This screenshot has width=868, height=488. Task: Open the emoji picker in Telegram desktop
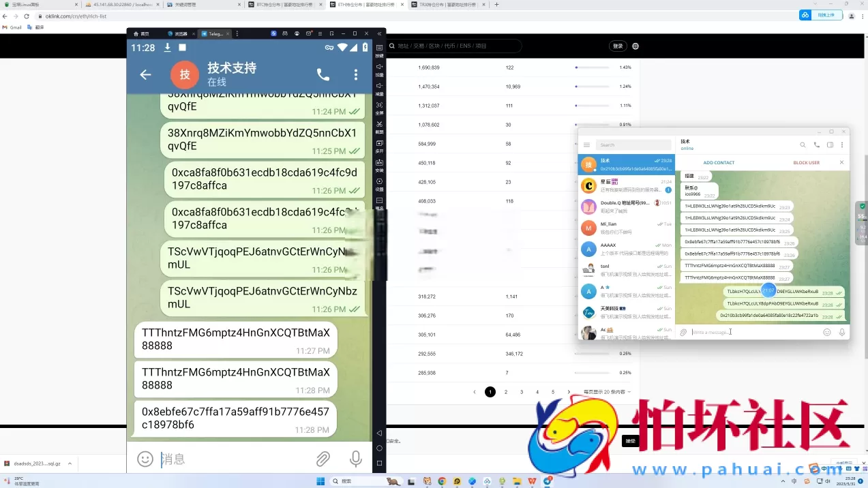click(x=826, y=332)
